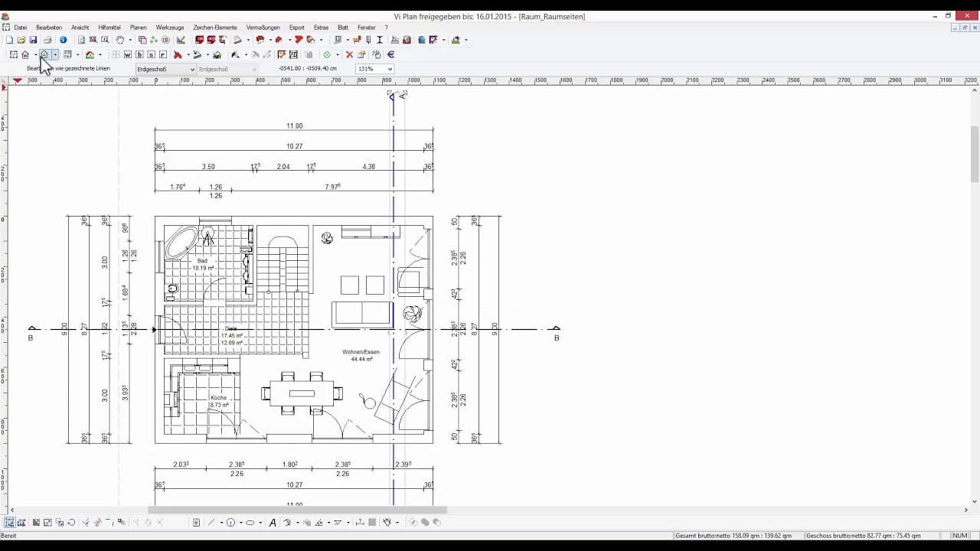Expand the dropdown arrow next to the pan hand tool

pos(130,40)
